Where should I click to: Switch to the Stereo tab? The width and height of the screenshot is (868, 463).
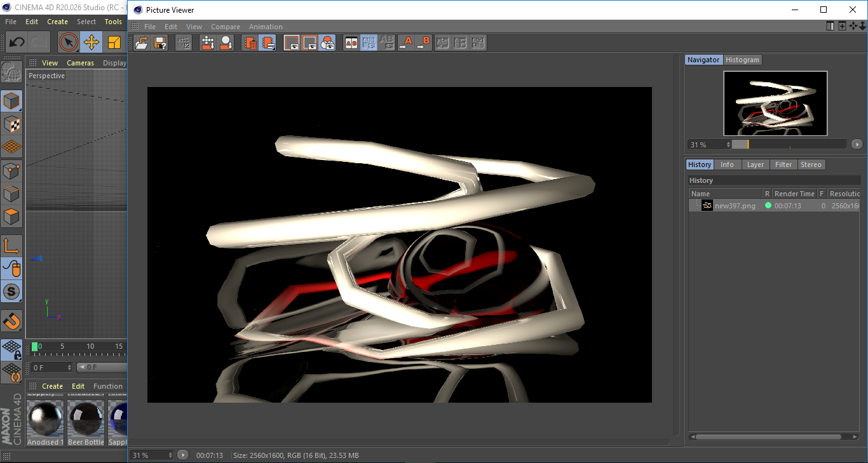[811, 164]
